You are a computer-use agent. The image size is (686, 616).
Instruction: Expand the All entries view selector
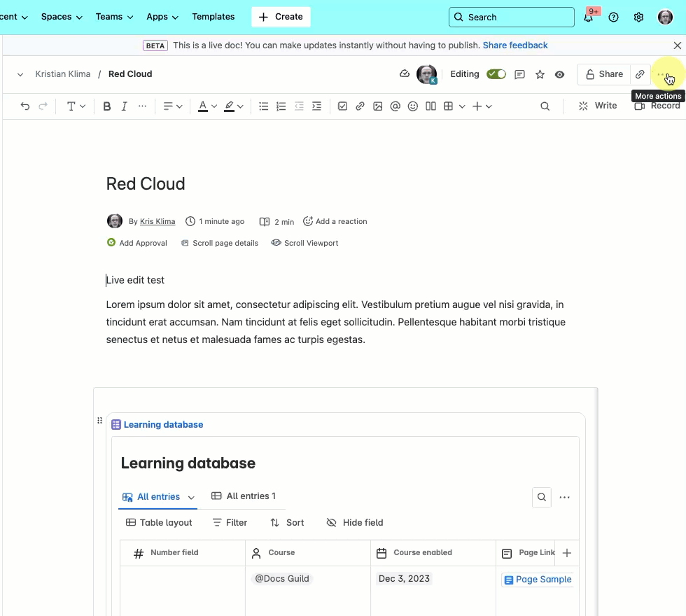[191, 497]
